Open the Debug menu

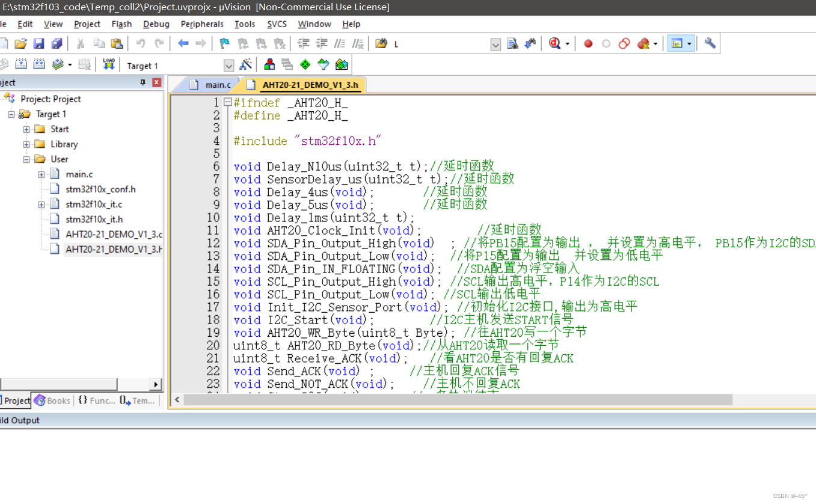(x=156, y=24)
